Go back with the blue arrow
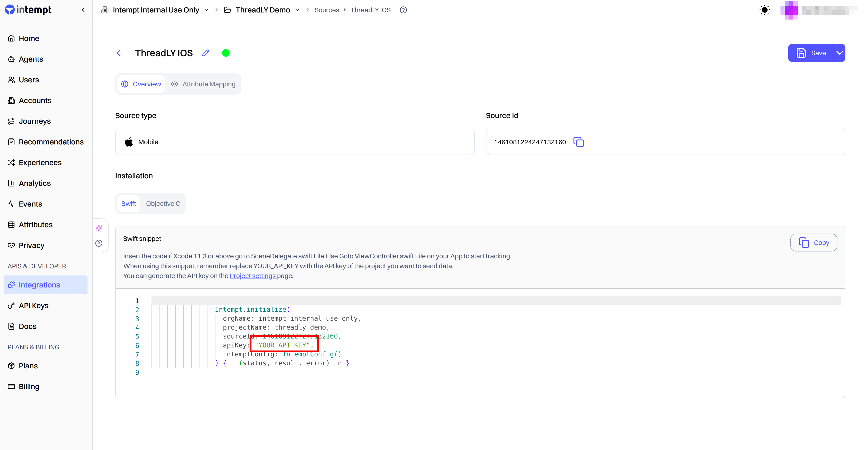This screenshot has height=450, width=868. point(119,53)
